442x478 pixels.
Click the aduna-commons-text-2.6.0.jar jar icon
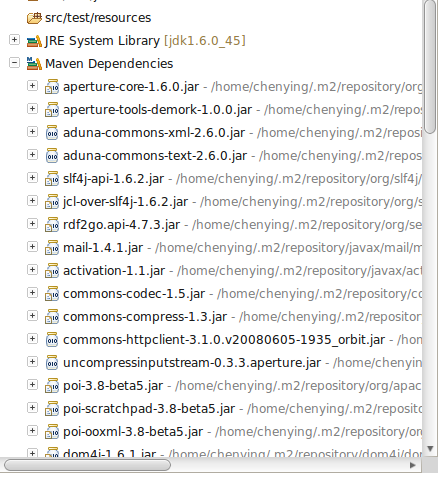[52, 156]
